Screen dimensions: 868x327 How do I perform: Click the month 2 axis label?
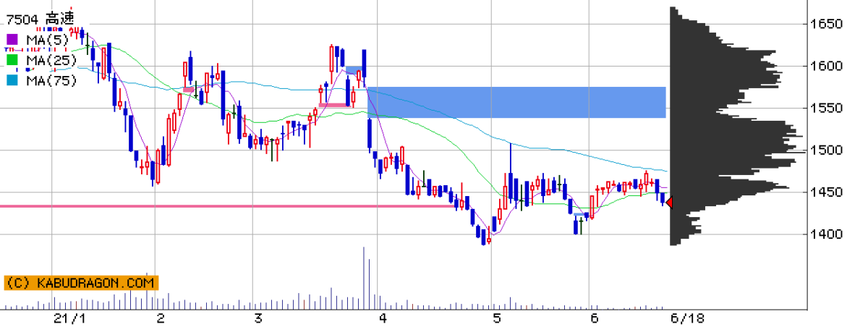[x=161, y=318]
